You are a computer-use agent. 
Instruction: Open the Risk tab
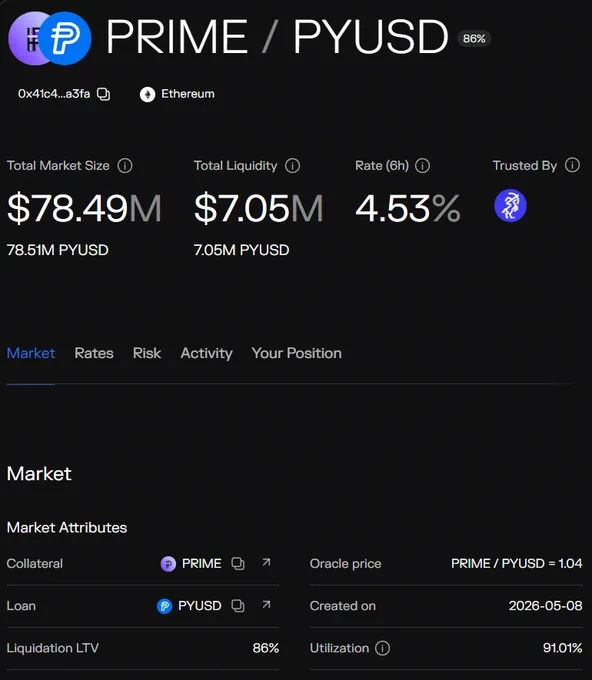147,353
